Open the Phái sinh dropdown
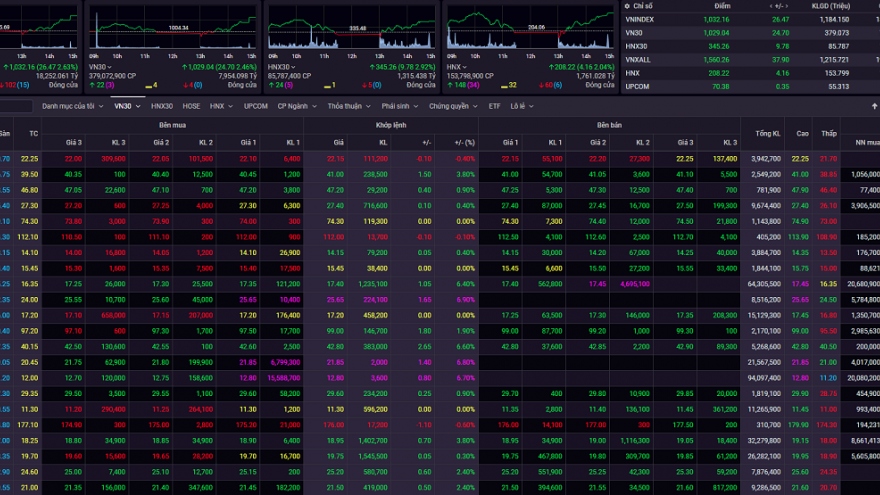The image size is (880, 495). [x=399, y=105]
